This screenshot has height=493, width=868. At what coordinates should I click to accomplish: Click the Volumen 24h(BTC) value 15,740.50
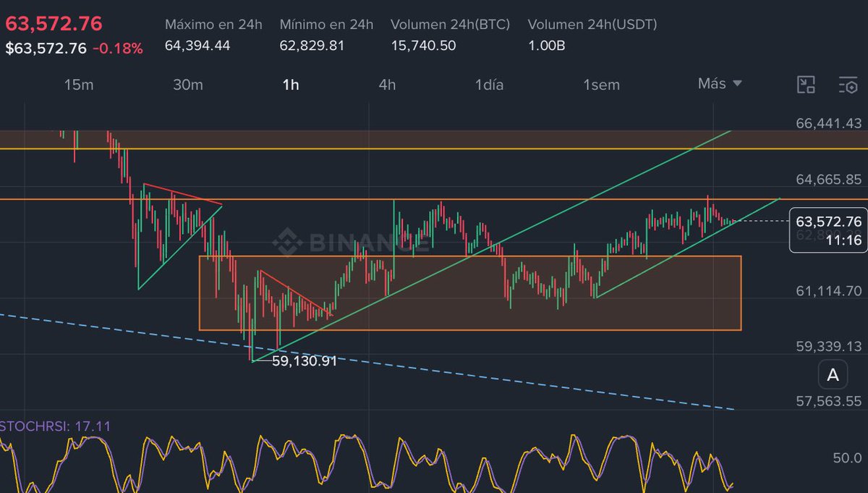(423, 46)
